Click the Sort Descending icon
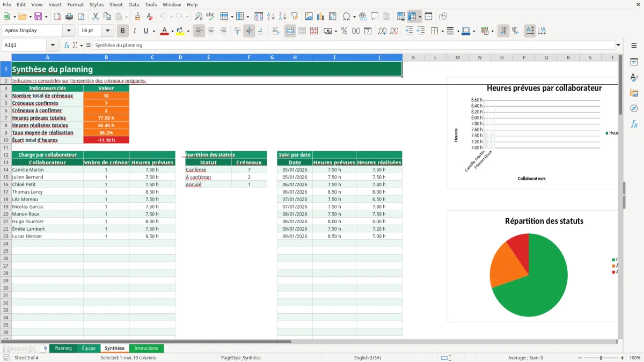This screenshot has height=362, width=644. click(x=283, y=17)
